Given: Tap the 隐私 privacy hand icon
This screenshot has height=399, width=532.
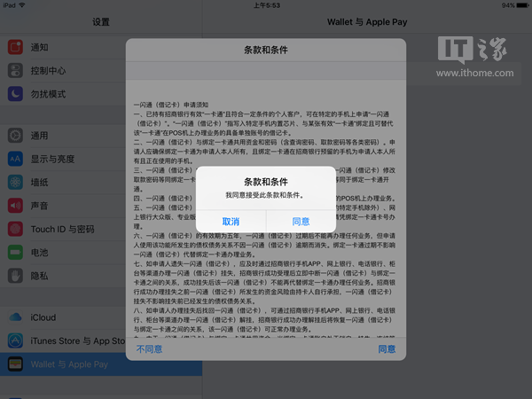Looking at the screenshot, I should point(15,276).
